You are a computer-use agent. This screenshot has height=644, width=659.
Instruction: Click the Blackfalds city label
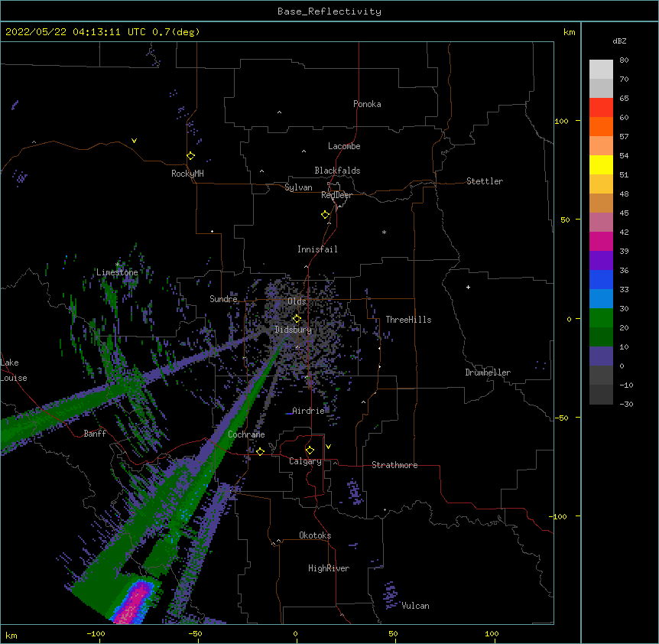tap(337, 171)
